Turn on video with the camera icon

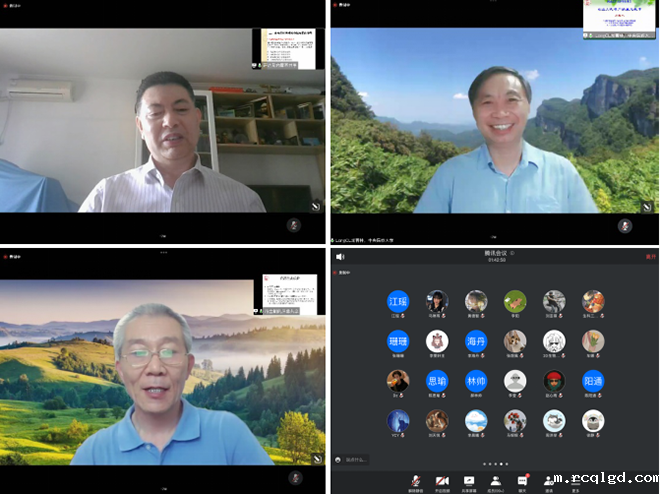coord(441,481)
